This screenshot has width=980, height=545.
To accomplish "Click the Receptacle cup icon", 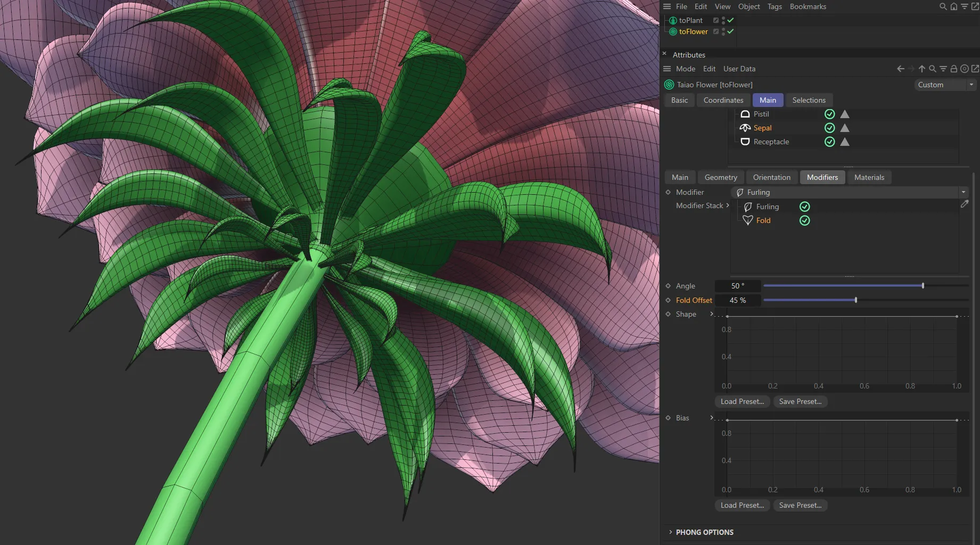I will pos(745,142).
